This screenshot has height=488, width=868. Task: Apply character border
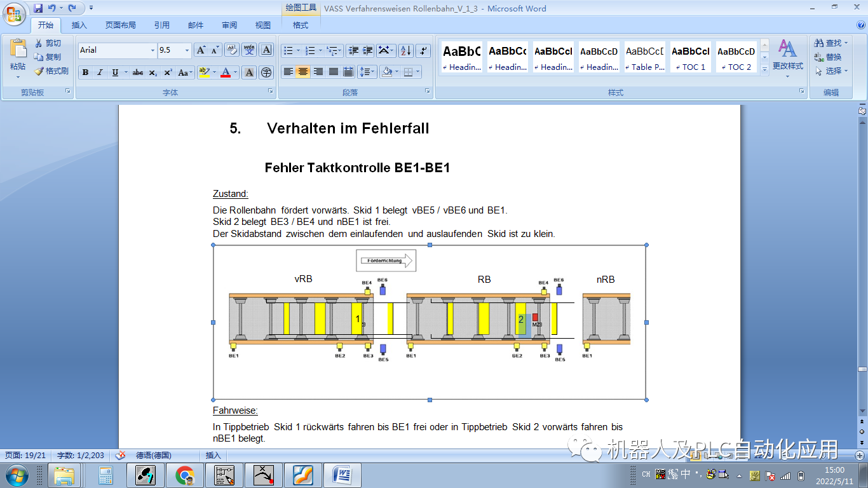(x=267, y=50)
